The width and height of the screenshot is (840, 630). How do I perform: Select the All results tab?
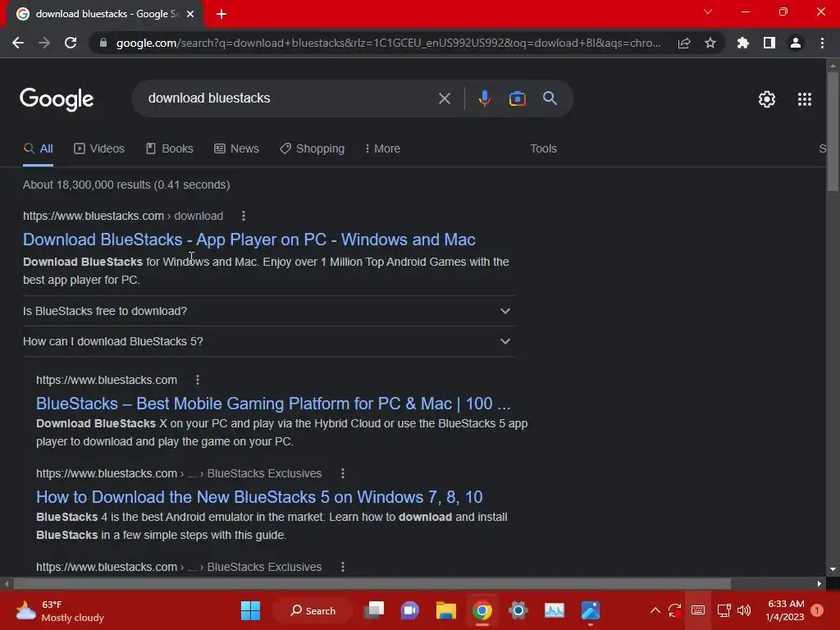(38, 149)
